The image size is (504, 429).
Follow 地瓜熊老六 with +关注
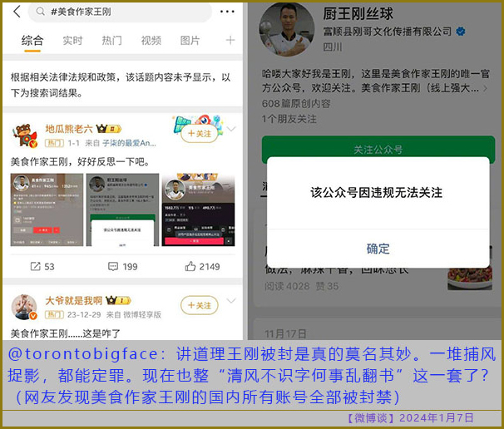tap(200, 134)
